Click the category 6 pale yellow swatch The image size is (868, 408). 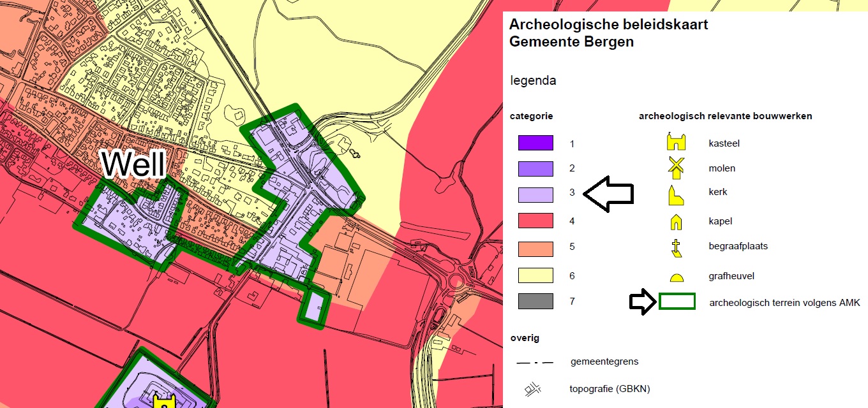[535, 275]
